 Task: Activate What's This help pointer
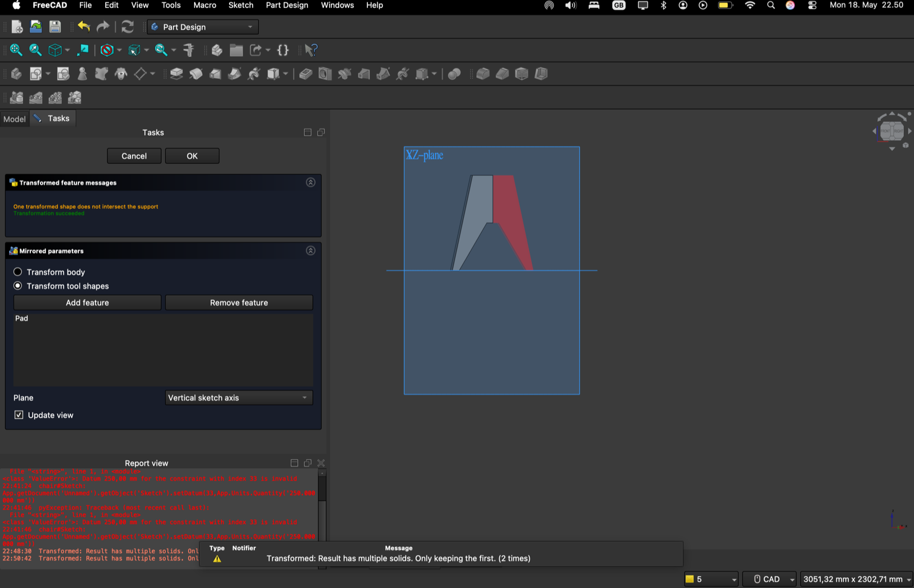[x=311, y=50]
